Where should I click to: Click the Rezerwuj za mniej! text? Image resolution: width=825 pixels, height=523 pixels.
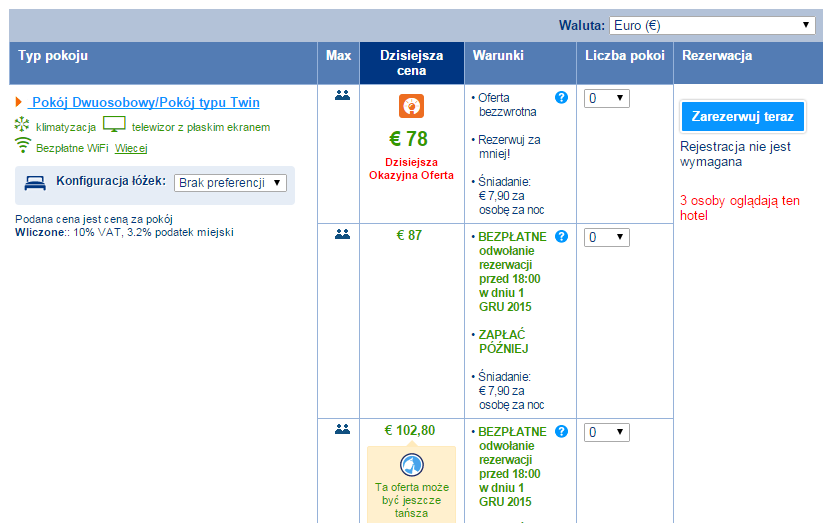[509, 147]
